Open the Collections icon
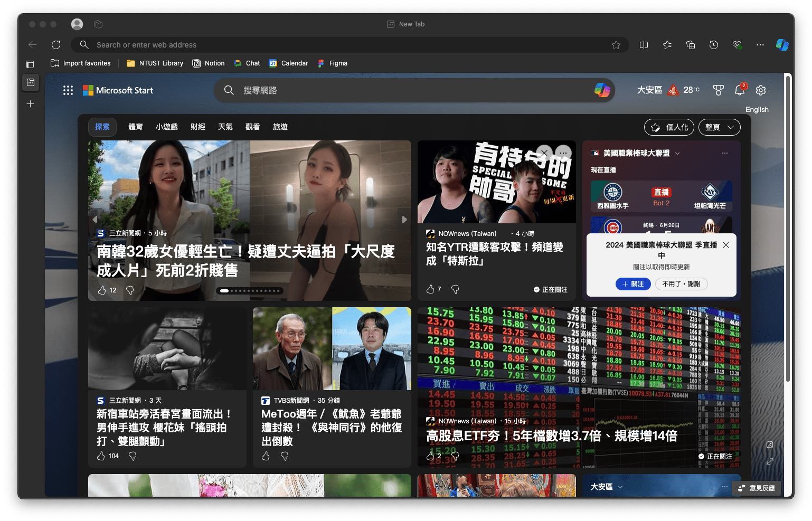Viewport: 812px width, 521px height. [x=691, y=45]
